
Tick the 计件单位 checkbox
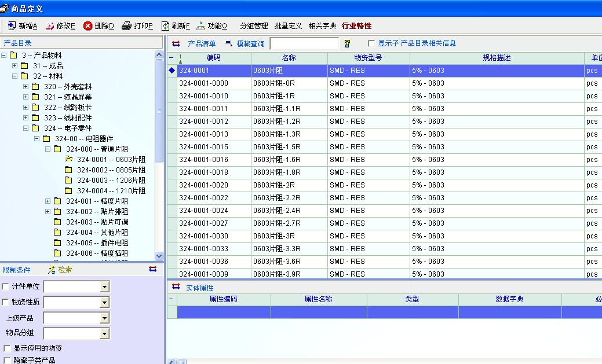6,286
